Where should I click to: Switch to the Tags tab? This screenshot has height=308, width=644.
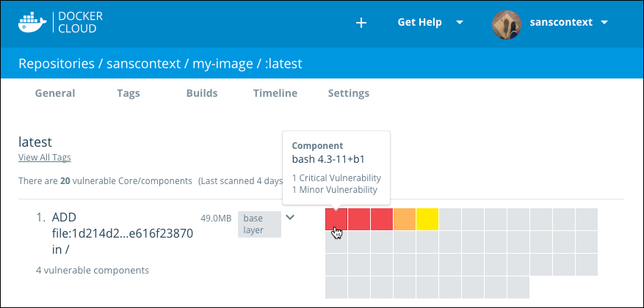pos(128,93)
